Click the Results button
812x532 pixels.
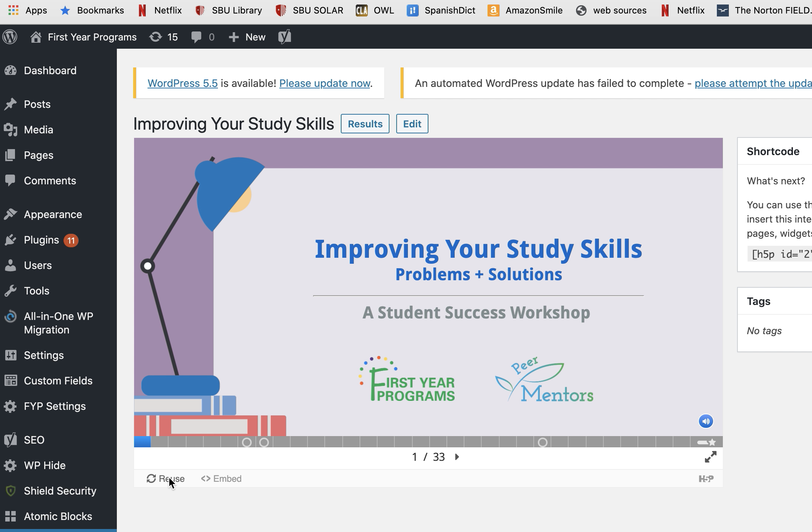(x=365, y=124)
